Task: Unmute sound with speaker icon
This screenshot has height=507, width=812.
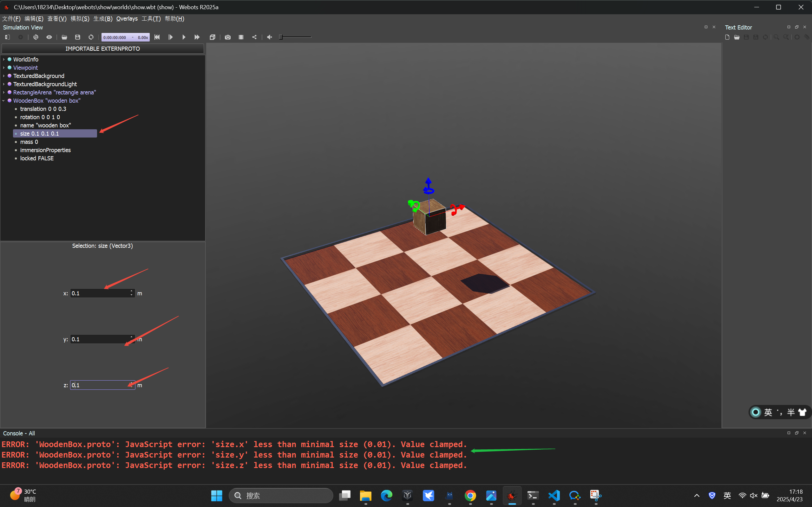Action: [269, 37]
